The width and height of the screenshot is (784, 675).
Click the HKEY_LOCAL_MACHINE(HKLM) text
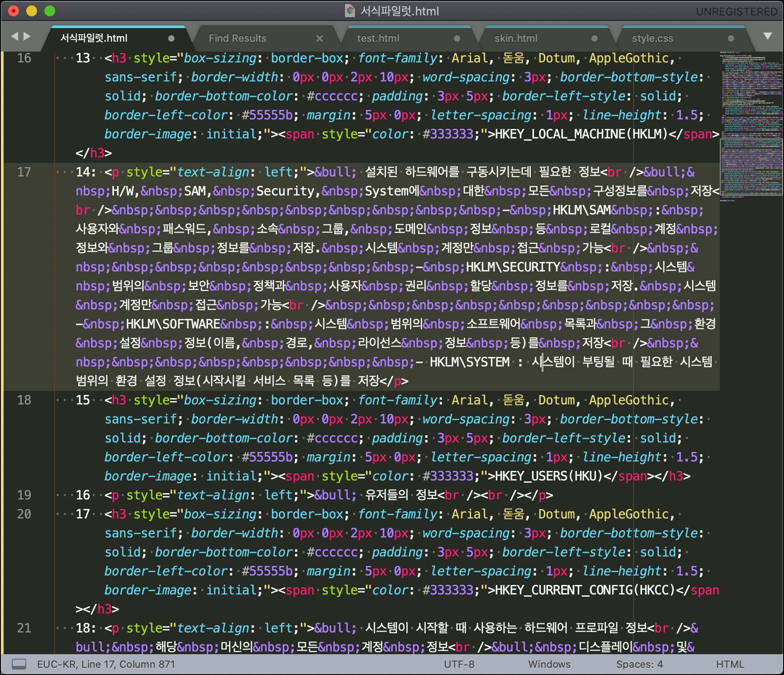tap(581, 134)
